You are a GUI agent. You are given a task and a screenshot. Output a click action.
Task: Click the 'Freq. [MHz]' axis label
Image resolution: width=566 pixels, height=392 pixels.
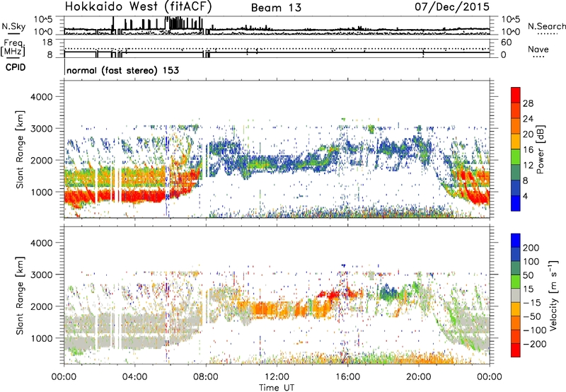pyautogui.click(x=13, y=47)
